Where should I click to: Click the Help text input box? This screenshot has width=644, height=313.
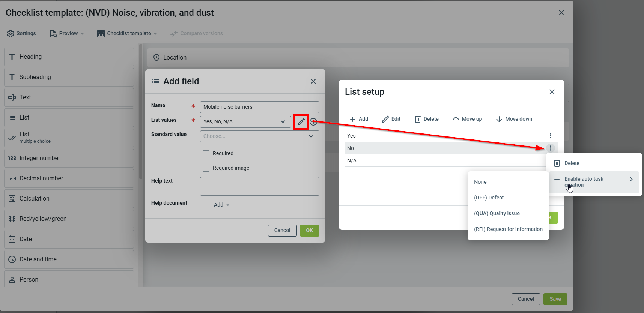pyautogui.click(x=259, y=186)
